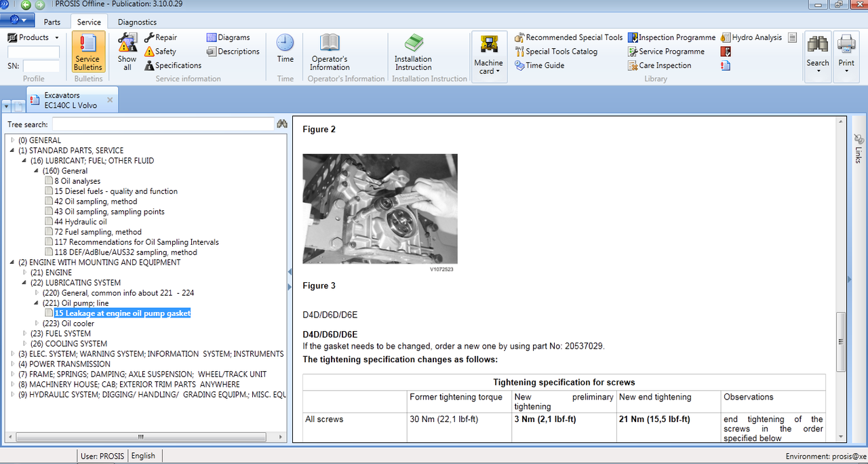
Task: Collapse the (22) LUBRICATING SYSTEM node
Action: [25, 282]
